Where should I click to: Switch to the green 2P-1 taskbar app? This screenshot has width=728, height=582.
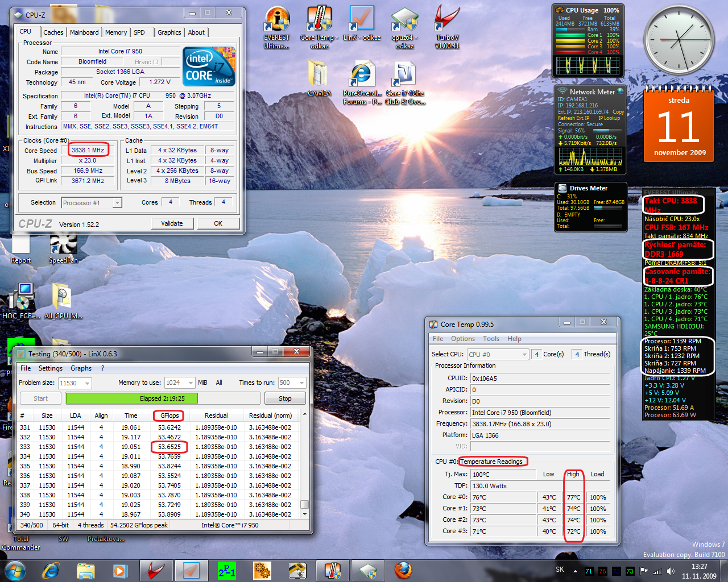tap(226, 570)
